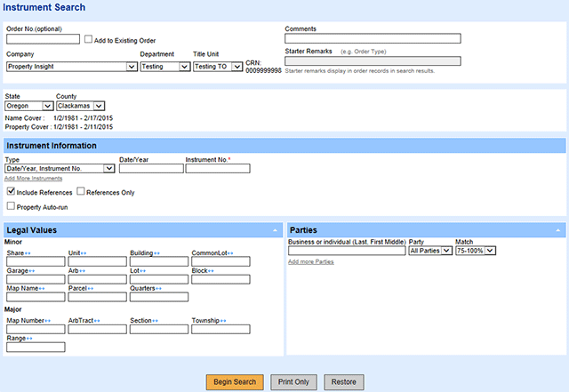The width and height of the screenshot is (569, 392).
Task: Click the Instrument No. input field
Action: pyautogui.click(x=217, y=168)
